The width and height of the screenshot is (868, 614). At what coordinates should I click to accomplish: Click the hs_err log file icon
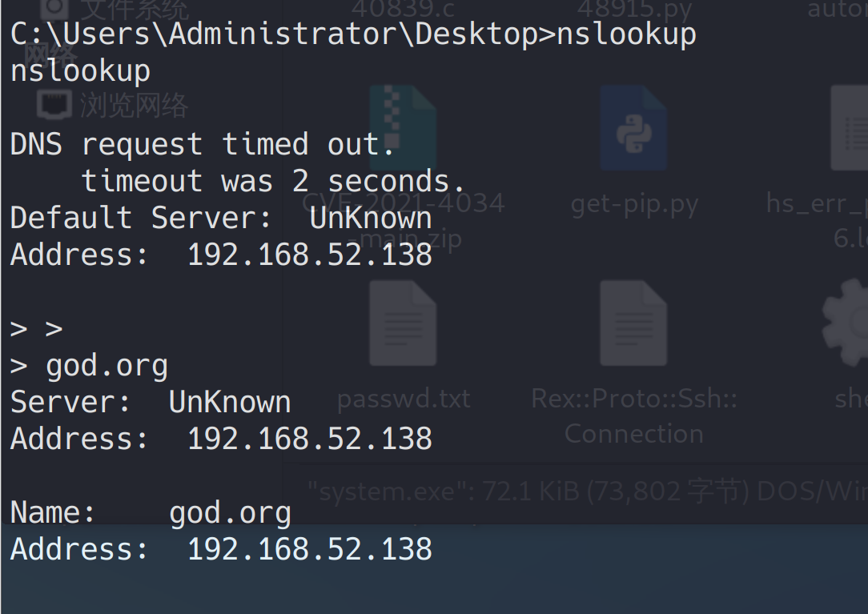[x=849, y=128]
